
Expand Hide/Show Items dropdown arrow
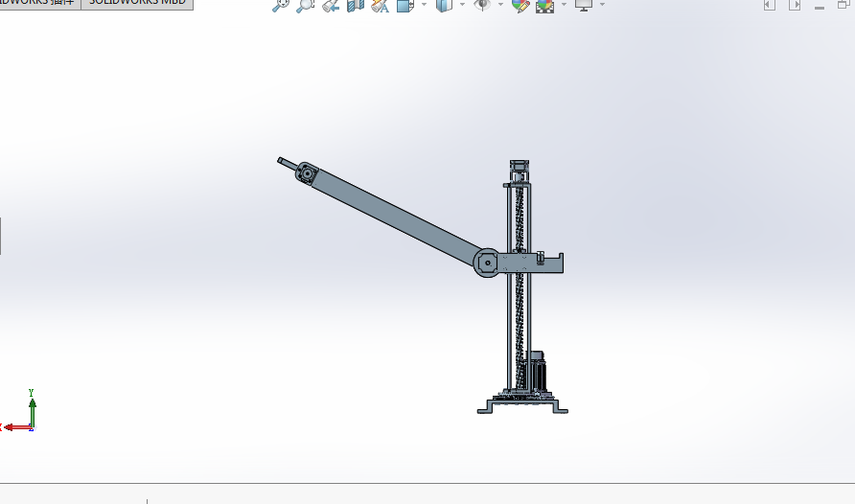(500, 5)
